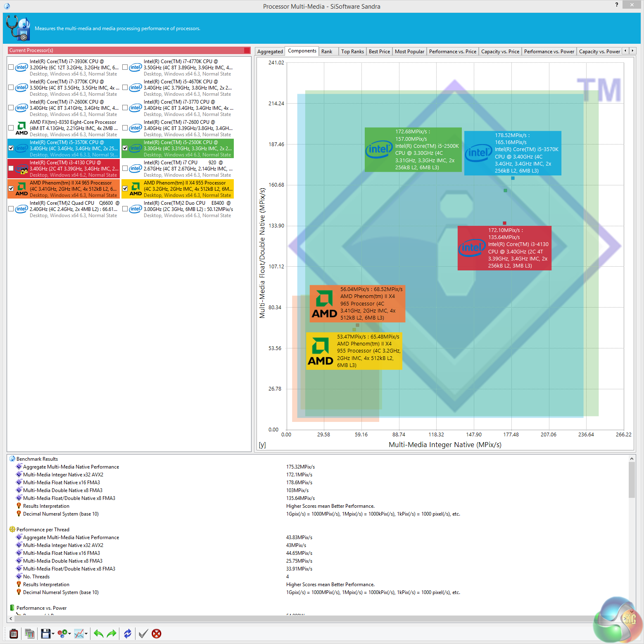Click the blue i5-3570K chart label
The height and width of the screenshot is (644, 644).
513,153
